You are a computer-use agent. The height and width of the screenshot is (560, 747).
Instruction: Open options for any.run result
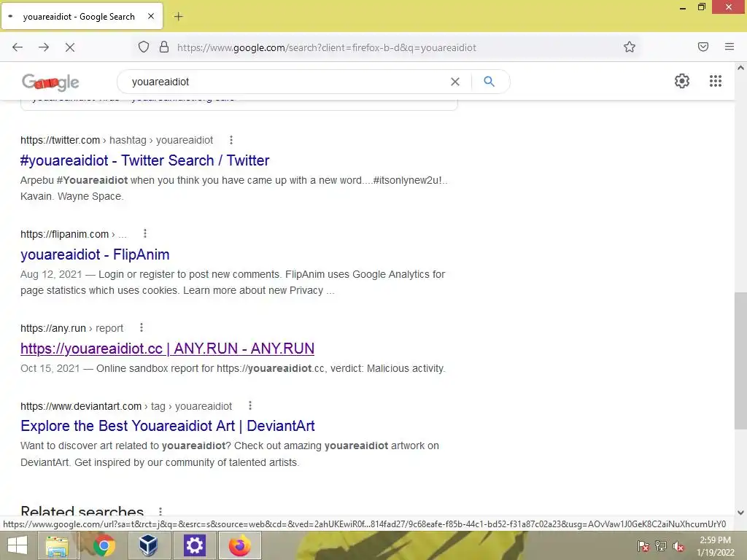141,327
